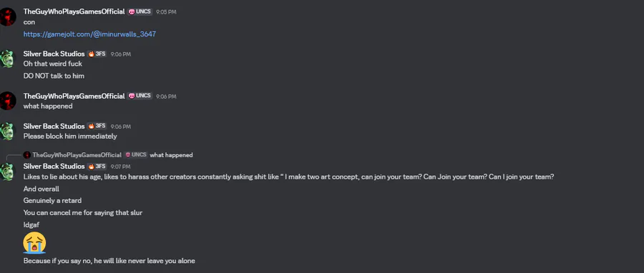Open the gamejolt.com profile link

click(89, 34)
